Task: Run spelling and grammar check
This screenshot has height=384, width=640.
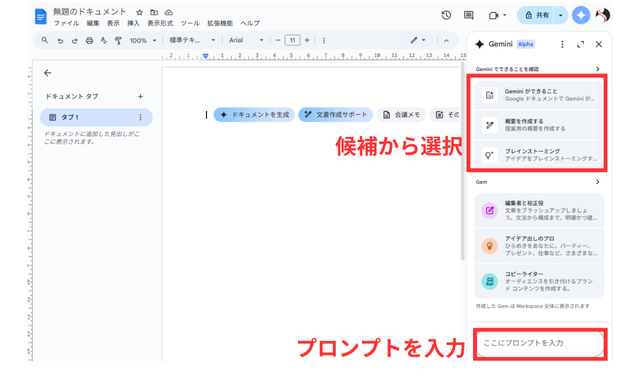Action: coord(104,40)
